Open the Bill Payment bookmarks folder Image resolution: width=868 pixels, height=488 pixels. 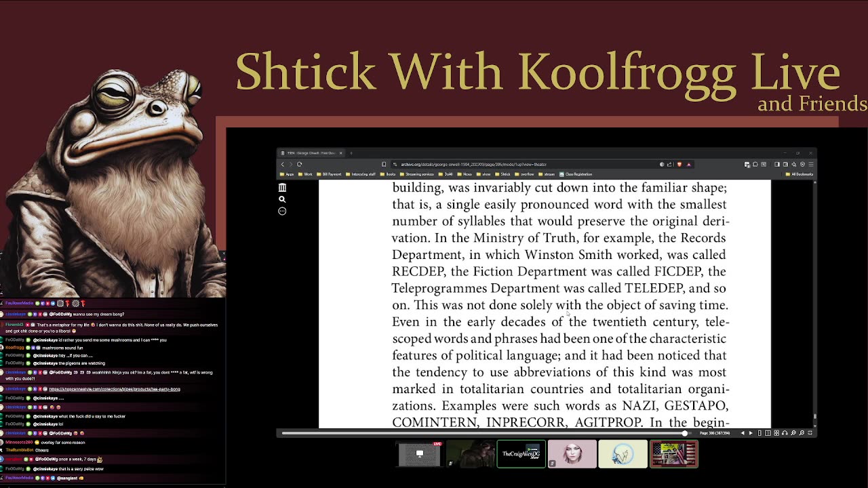(329, 174)
